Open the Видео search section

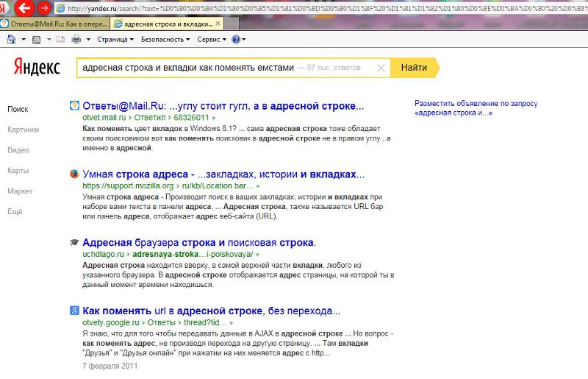(x=18, y=150)
